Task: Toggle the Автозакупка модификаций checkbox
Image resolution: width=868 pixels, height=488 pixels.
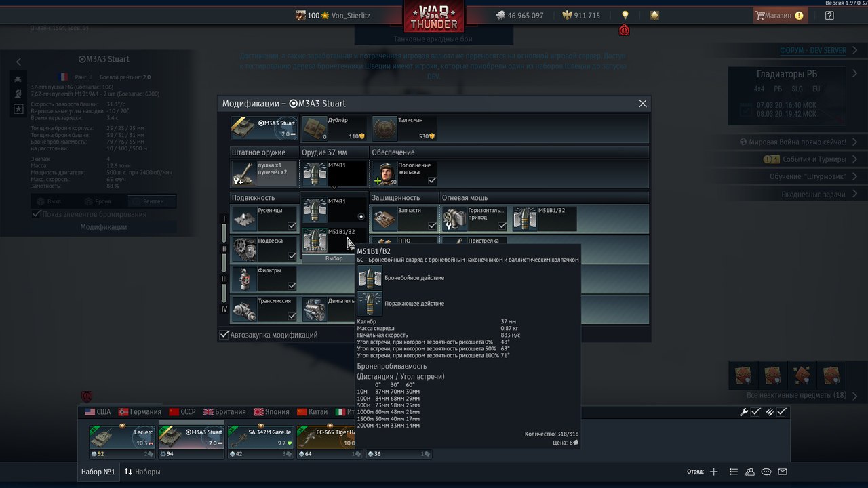Action: [x=224, y=335]
